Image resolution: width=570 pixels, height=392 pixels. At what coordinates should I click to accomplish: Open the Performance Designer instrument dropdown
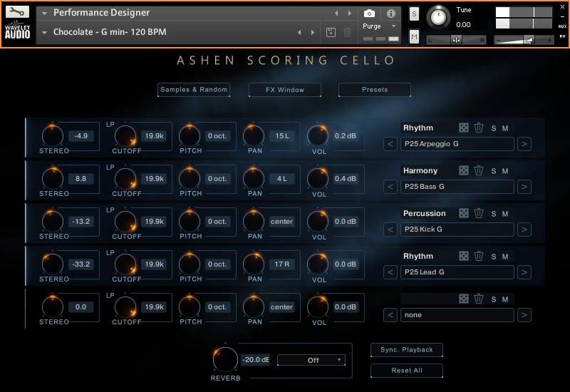45,13
